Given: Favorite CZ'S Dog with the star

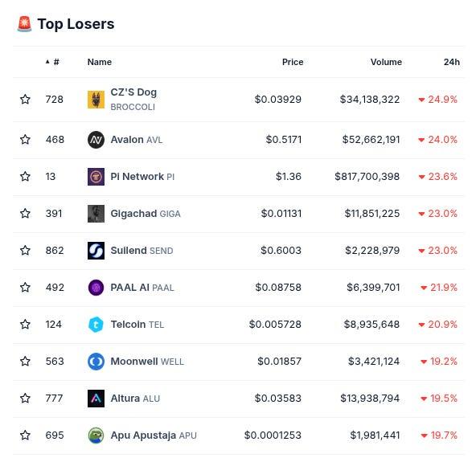Looking at the screenshot, I should point(25,99).
